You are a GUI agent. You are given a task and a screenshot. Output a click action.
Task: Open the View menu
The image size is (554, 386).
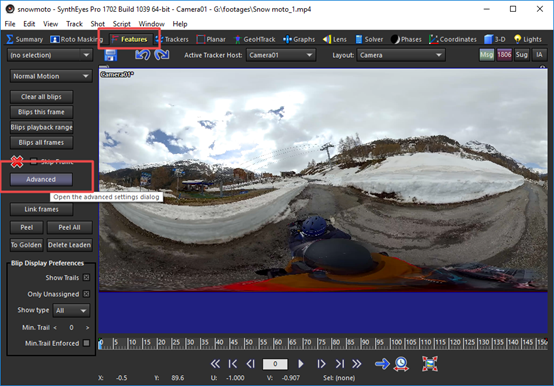[50, 24]
